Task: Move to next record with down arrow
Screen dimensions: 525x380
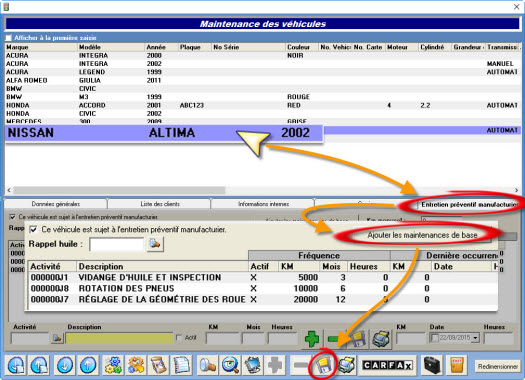Action: 65,365
